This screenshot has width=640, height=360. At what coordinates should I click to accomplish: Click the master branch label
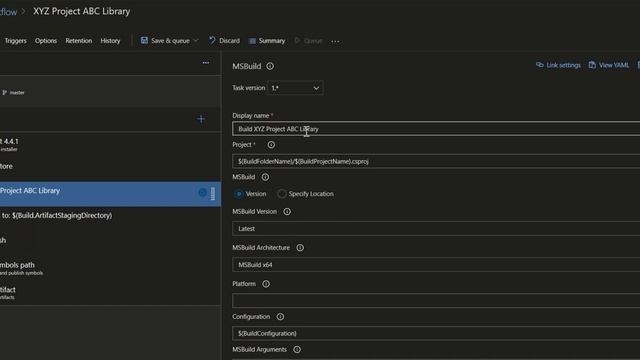17,93
